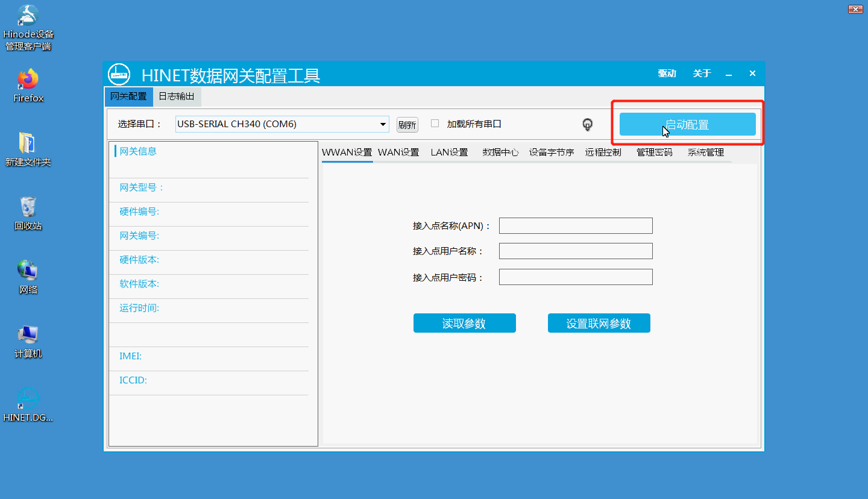The width and height of the screenshot is (868, 499).
Task: Switch to the 日志输出 tab
Action: [177, 96]
